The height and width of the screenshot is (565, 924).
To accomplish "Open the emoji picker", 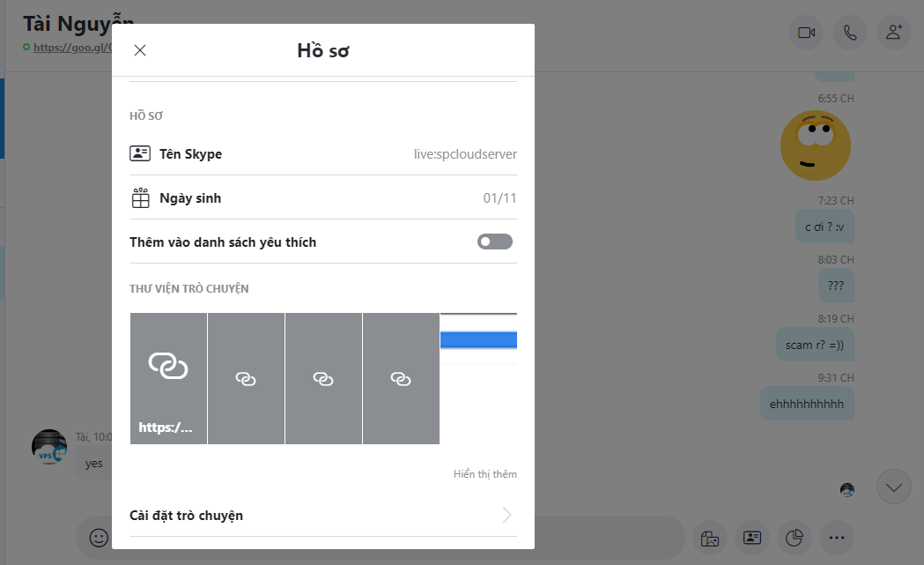I will pos(99,537).
